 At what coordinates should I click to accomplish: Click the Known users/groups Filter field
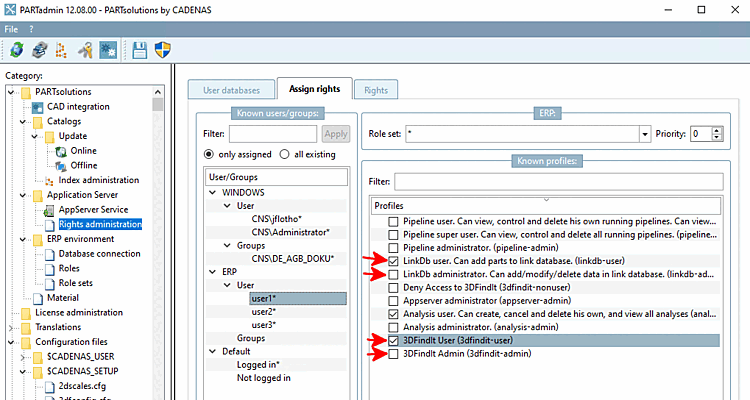click(273, 134)
